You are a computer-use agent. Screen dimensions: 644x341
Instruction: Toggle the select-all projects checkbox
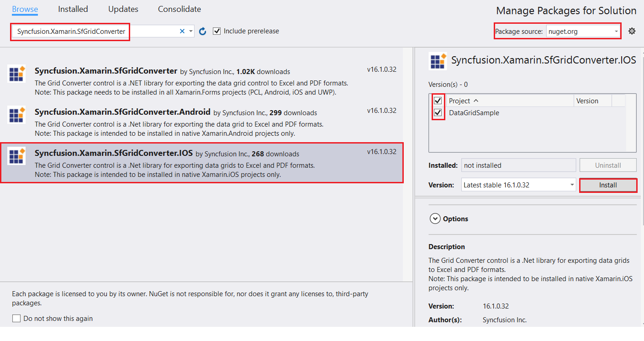click(438, 101)
